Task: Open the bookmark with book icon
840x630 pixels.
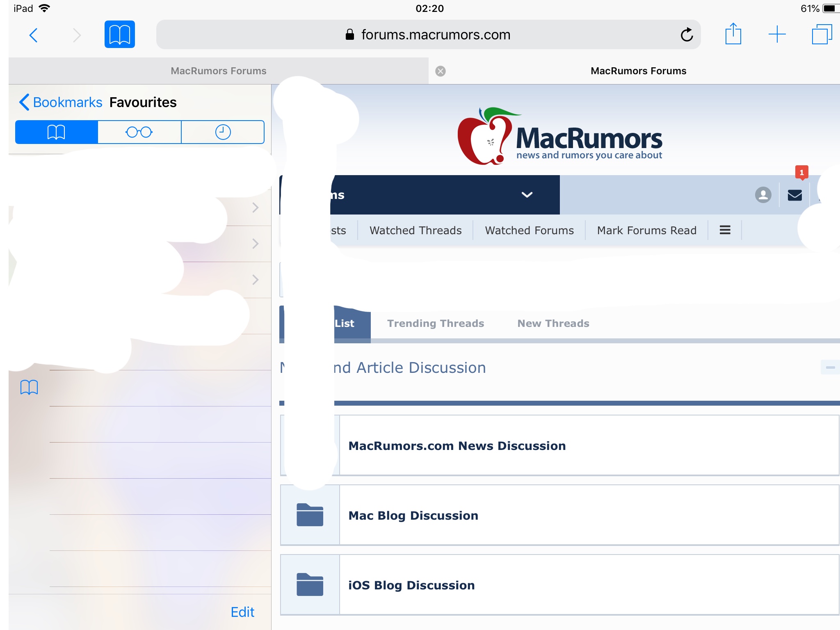Action: [x=29, y=388]
